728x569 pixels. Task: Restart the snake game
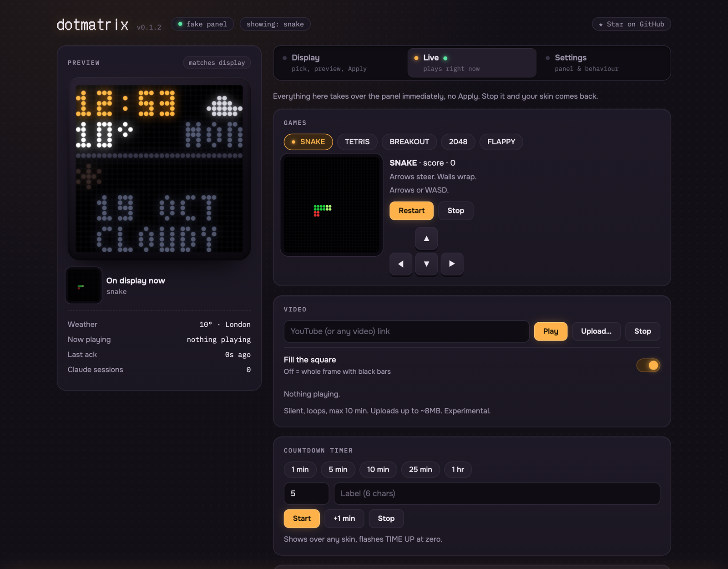[x=412, y=211]
